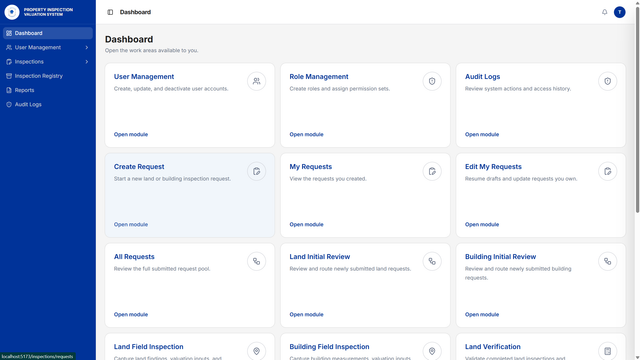Click the checklist icon on Land Verification card

(607, 351)
